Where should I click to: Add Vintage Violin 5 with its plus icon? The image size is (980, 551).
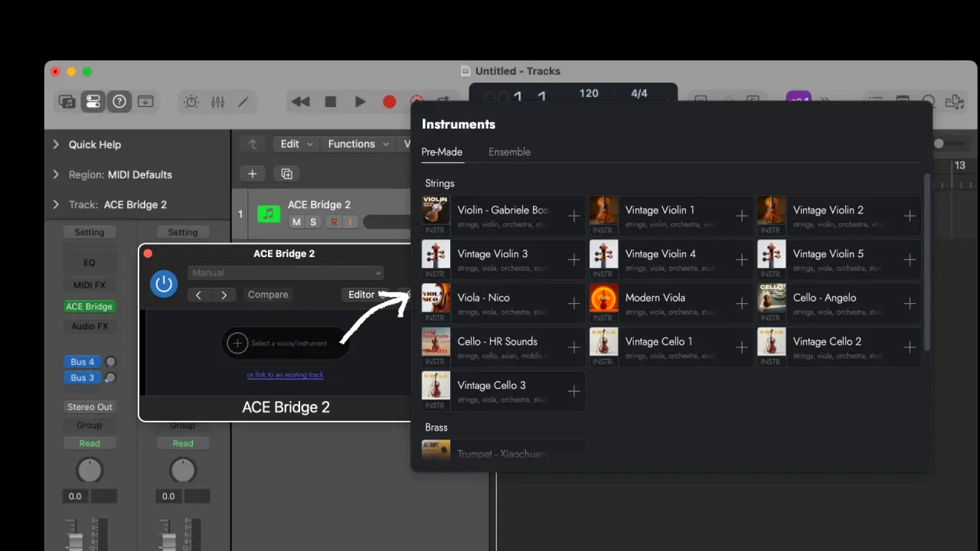[x=909, y=259]
